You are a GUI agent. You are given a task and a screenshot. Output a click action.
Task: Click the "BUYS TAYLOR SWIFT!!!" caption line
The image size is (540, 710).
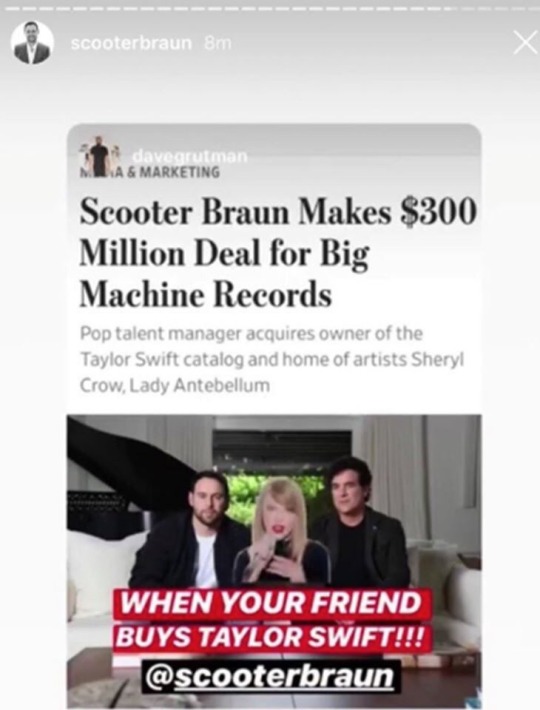point(270,637)
